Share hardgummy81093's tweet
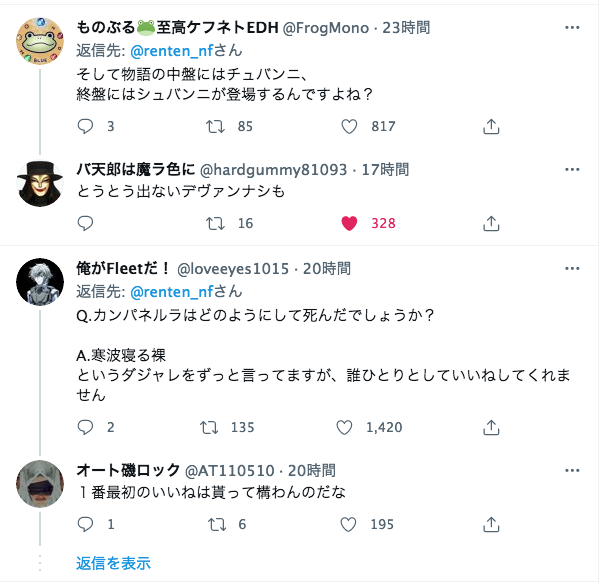 [491, 223]
